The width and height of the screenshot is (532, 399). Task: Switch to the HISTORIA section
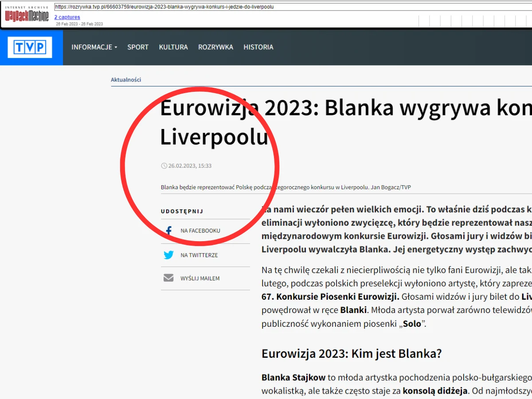pos(258,47)
